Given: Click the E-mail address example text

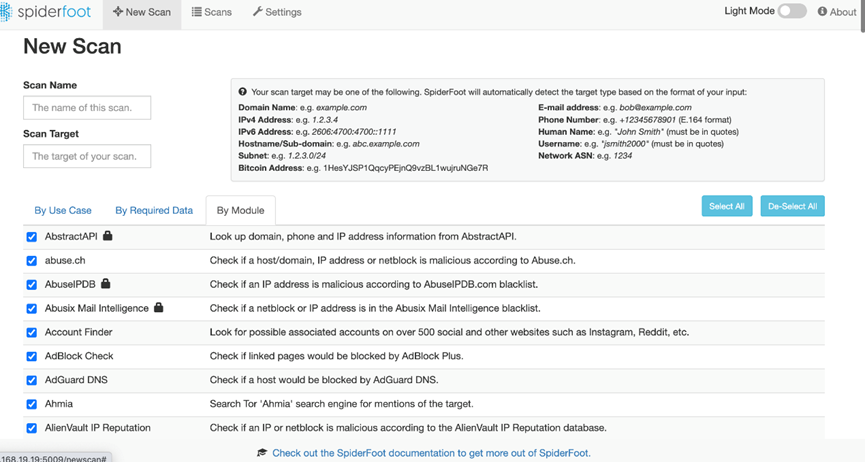Looking at the screenshot, I should point(615,108).
